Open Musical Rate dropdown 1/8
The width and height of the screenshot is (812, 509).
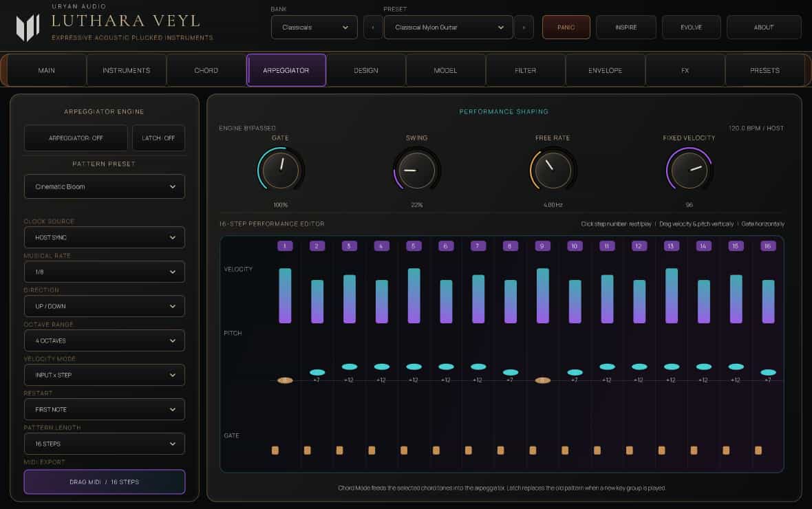click(104, 272)
